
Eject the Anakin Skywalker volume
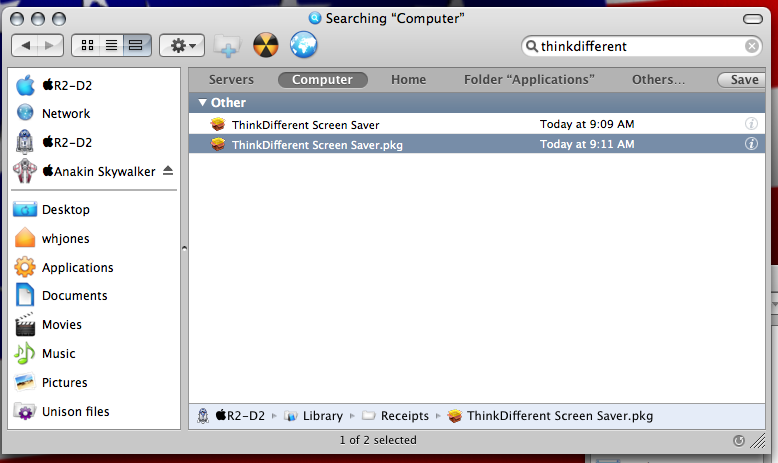(x=168, y=171)
